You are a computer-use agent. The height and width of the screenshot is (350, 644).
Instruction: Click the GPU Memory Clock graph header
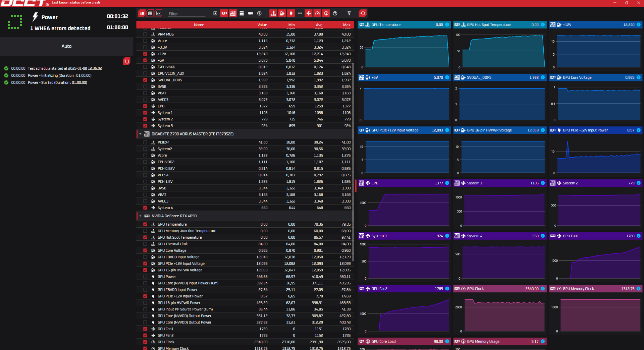click(596, 289)
